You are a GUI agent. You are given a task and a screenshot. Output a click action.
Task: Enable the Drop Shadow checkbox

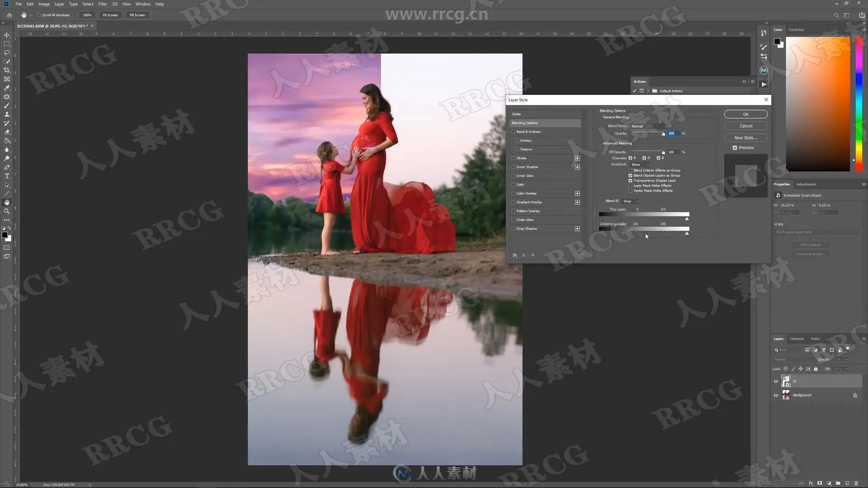pyautogui.click(x=514, y=229)
